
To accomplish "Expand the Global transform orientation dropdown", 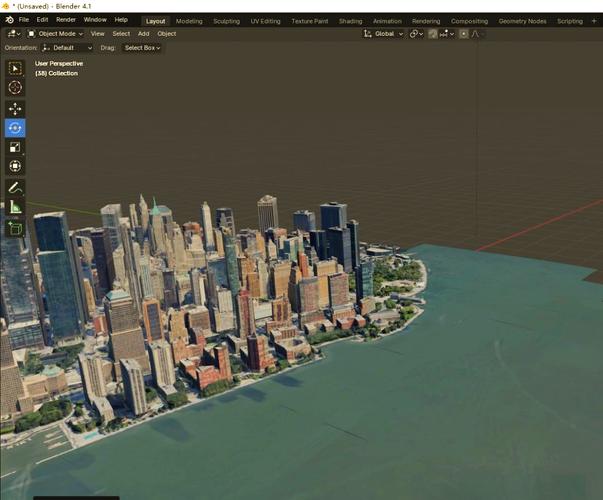I will [383, 34].
